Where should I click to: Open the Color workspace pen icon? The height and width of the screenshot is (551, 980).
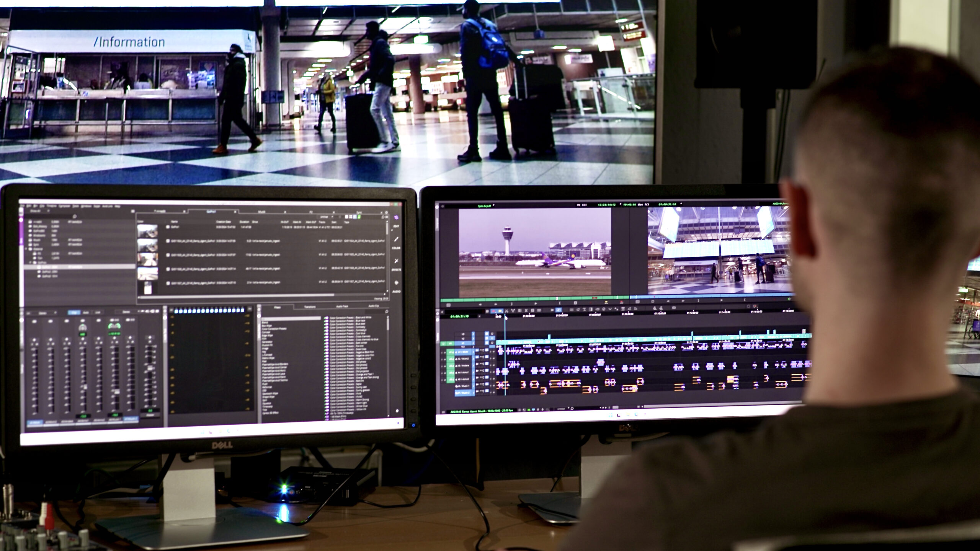pyautogui.click(x=396, y=240)
